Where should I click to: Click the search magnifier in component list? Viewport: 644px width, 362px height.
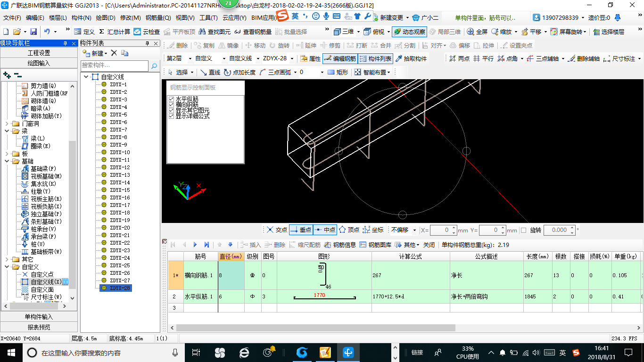154,66
